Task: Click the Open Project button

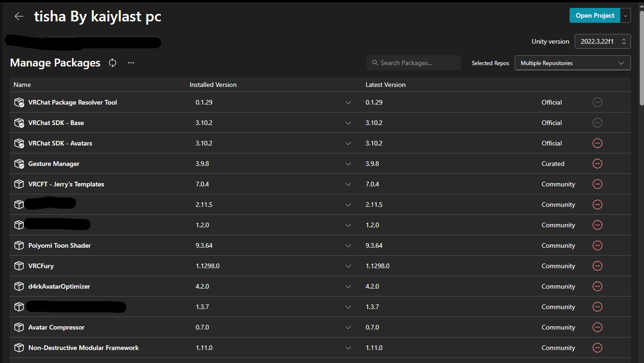Action: click(x=595, y=15)
